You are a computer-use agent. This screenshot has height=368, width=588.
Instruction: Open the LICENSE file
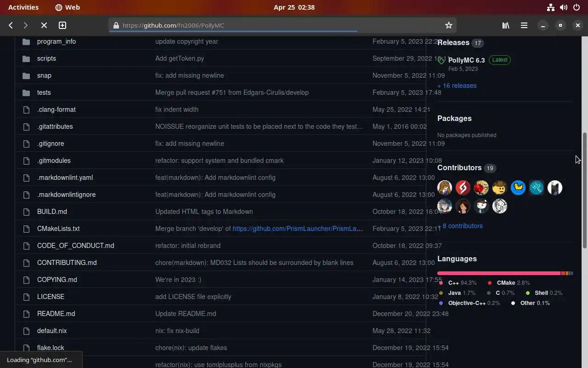[51, 297]
